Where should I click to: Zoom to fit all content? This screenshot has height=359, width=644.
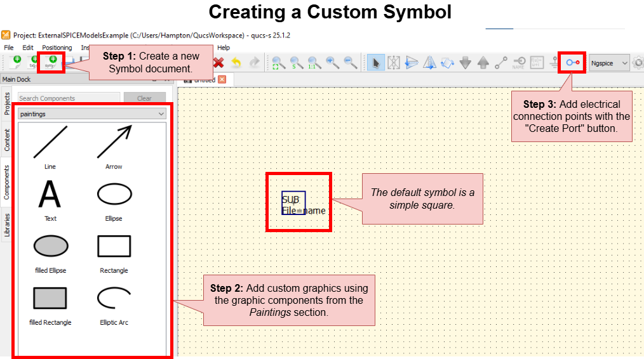278,63
